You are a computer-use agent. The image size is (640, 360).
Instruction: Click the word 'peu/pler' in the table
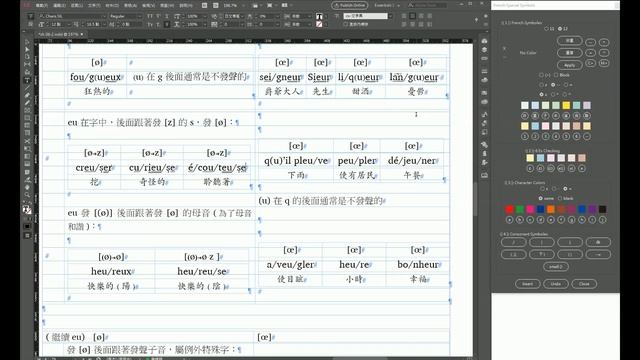357,161
